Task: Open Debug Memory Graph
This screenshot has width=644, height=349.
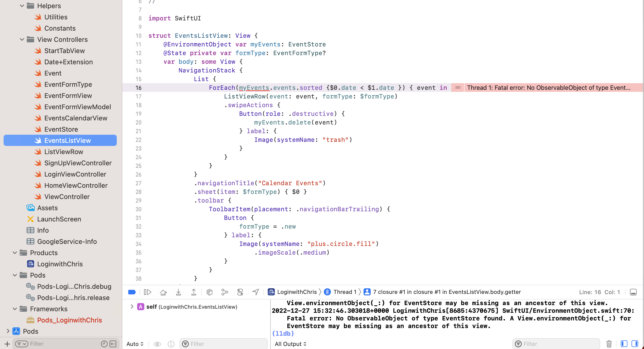Action: tap(225, 292)
